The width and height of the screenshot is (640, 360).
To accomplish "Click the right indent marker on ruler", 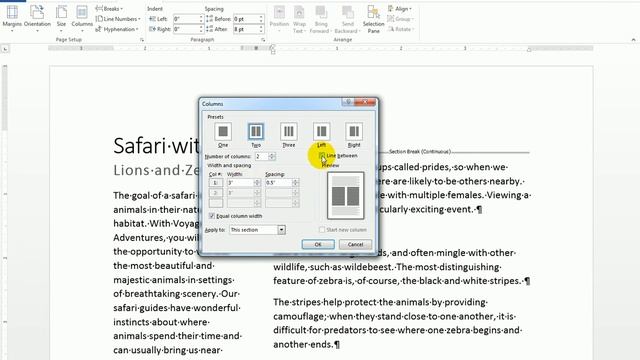I will pos(529,49).
